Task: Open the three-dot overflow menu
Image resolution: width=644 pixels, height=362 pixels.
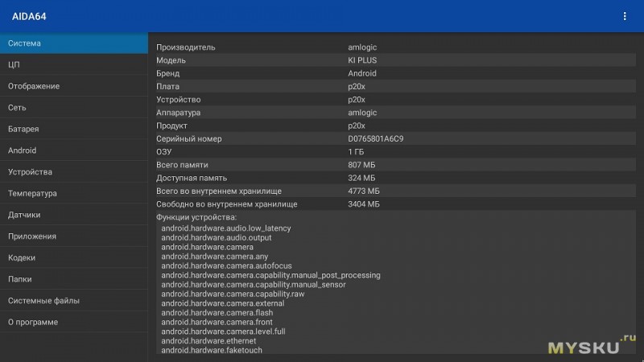Action: coord(625,16)
